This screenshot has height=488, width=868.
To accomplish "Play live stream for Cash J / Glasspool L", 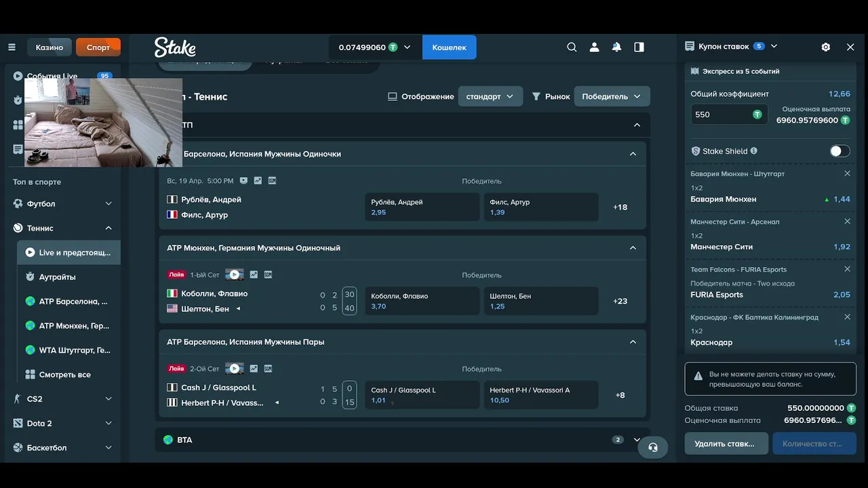I will [235, 369].
